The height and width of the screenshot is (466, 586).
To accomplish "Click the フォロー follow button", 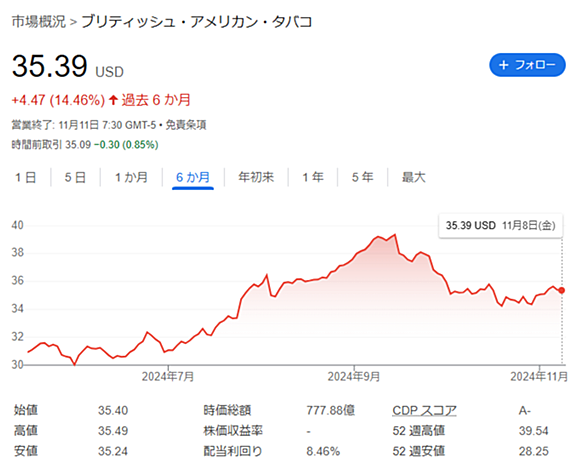I will tap(527, 65).
